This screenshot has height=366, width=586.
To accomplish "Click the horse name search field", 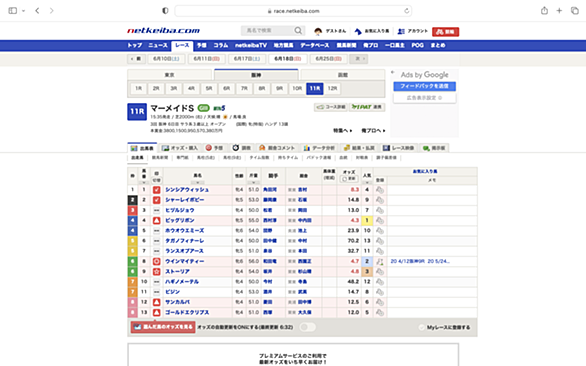I will [268, 31].
